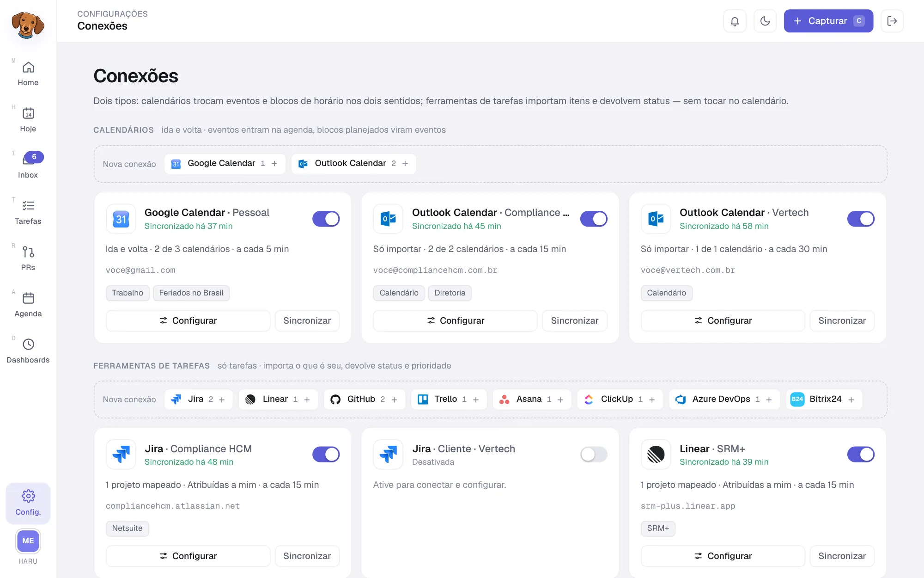Click voce@gmail.com account text
This screenshot has width=924, height=578.
(140, 270)
